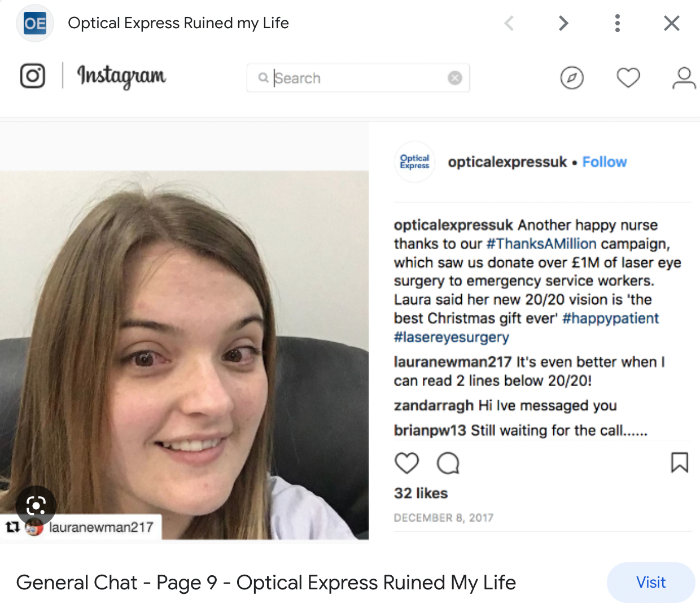The image size is (700, 606).
Task: Save the post with bookmark icon
Action: 679,463
